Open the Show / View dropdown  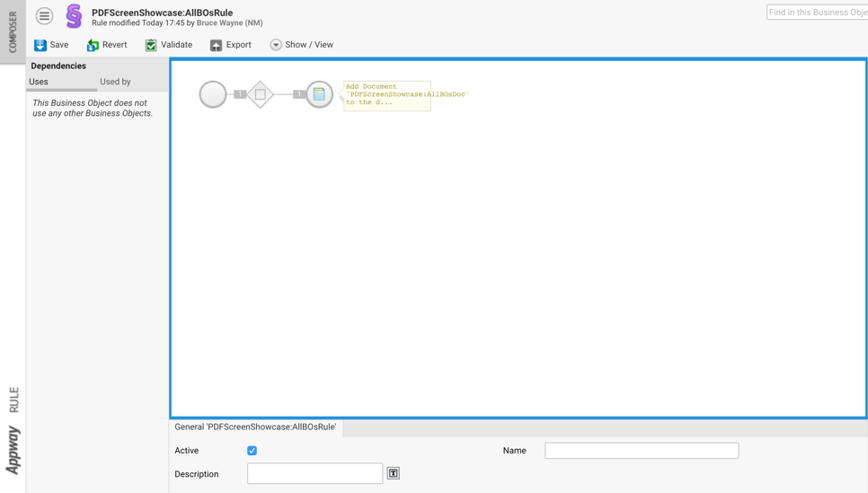click(x=302, y=45)
